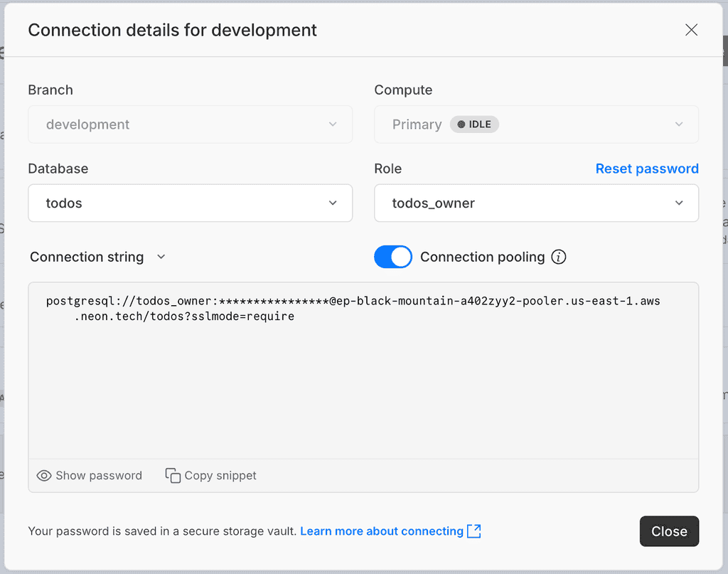The image size is (728, 574).
Task: Click the chevron in the todos Database field
Action: pos(333,203)
